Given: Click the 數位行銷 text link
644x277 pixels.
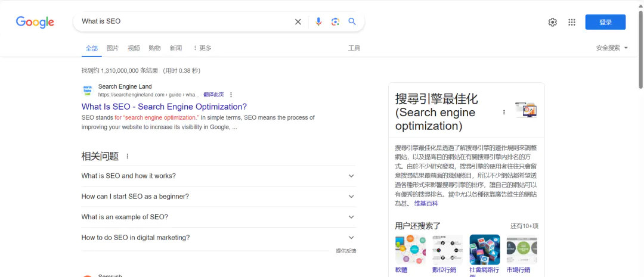Looking at the screenshot, I should click(444, 270).
